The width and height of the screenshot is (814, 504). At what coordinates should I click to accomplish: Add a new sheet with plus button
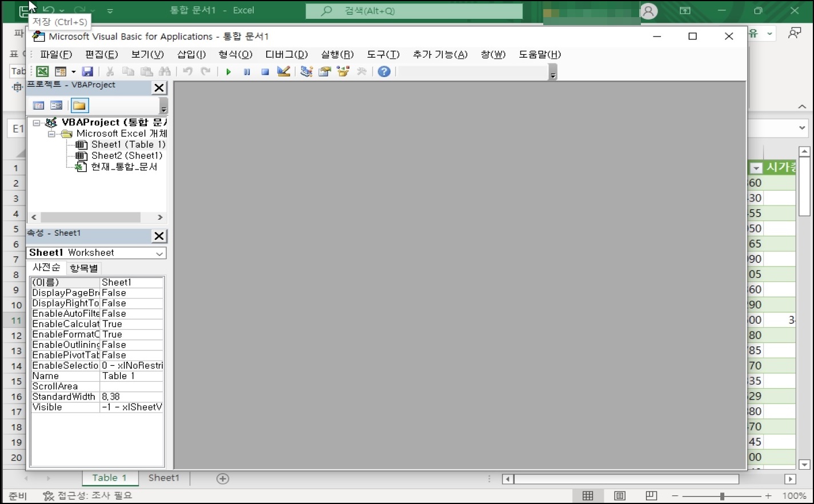pos(223,478)
